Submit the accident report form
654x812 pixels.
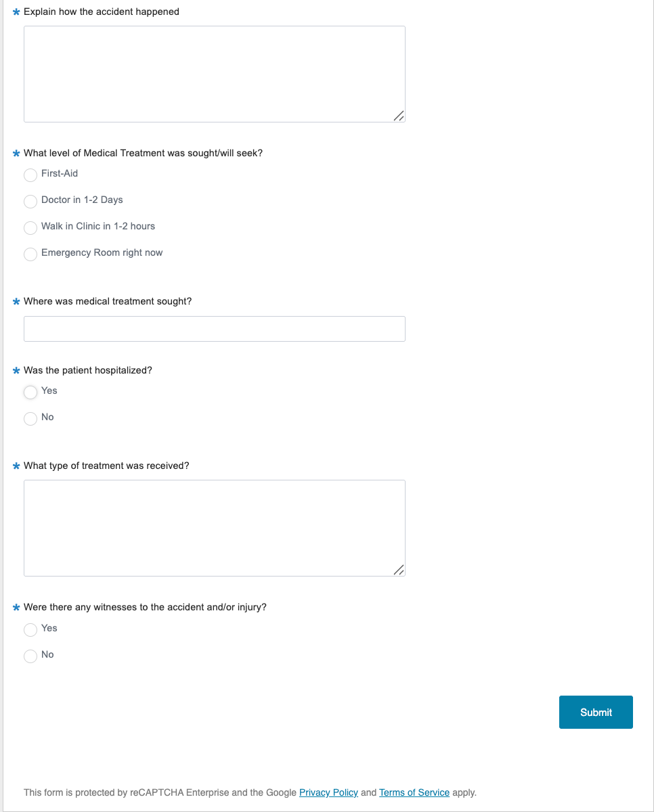point(596,713)
